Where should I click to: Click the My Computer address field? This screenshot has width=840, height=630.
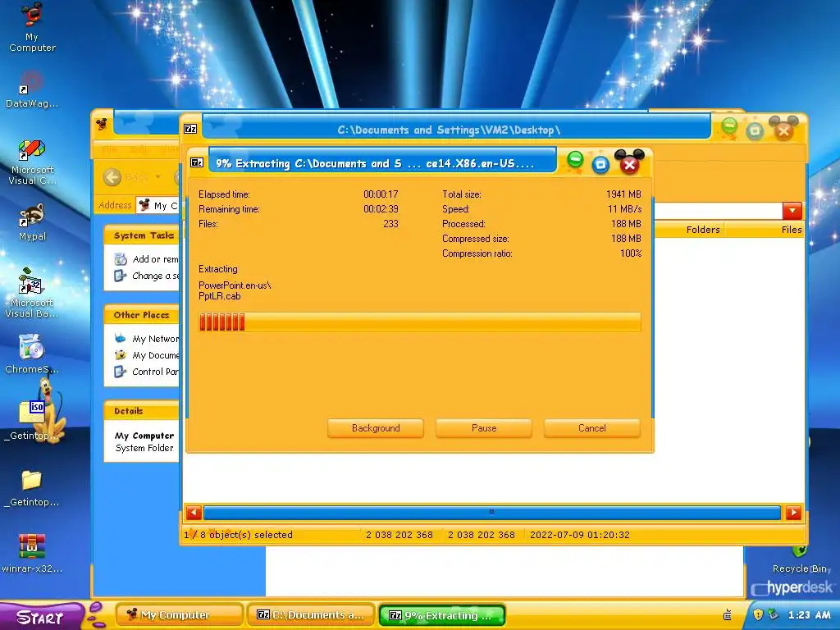(x=157, y=205)
